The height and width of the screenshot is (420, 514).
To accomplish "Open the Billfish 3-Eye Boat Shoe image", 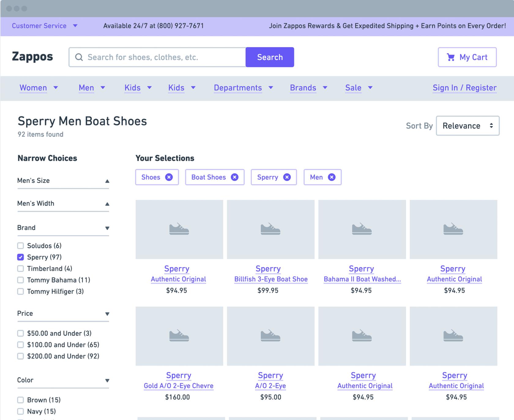I will pos(271,229).
